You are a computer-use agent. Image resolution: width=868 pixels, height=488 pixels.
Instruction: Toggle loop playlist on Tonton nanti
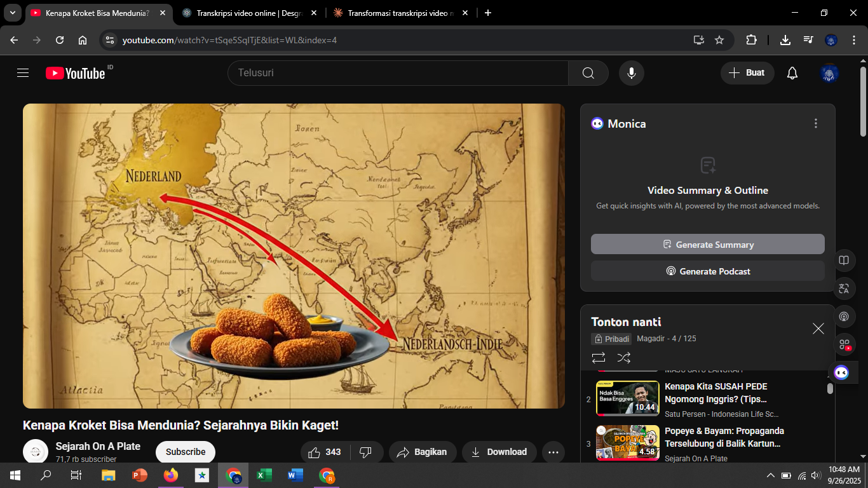tap(598, 358)
